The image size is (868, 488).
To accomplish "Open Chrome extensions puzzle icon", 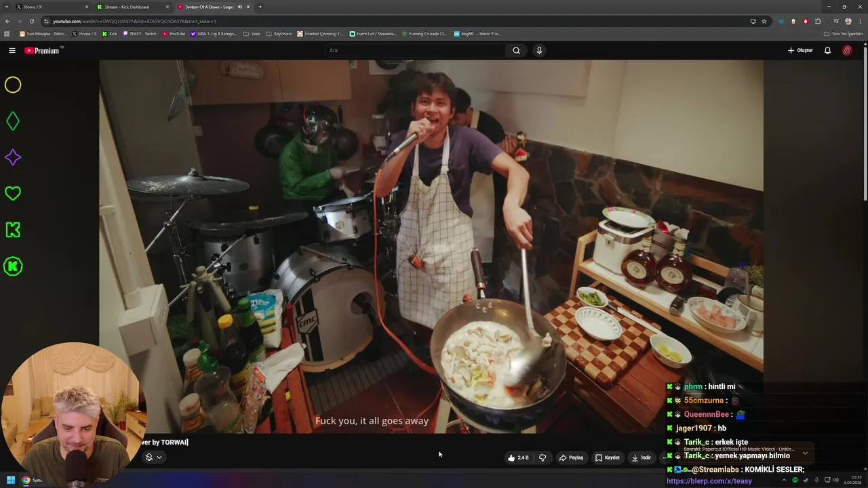I will click(x=818, y=21).
